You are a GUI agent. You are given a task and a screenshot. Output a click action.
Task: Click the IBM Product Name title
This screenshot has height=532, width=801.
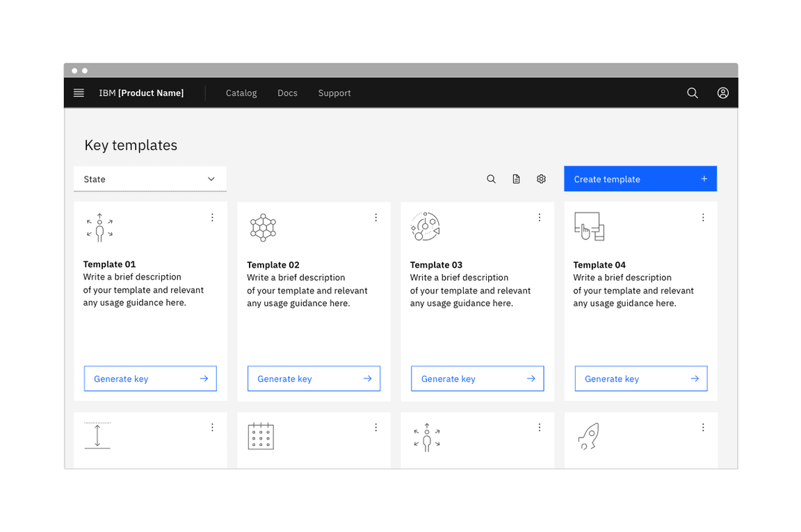141,93
